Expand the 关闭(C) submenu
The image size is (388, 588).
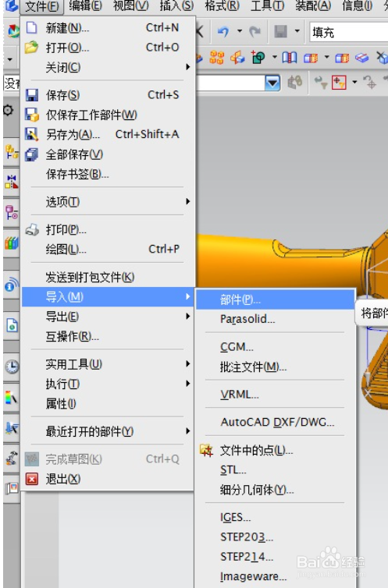tap(108, 68)
